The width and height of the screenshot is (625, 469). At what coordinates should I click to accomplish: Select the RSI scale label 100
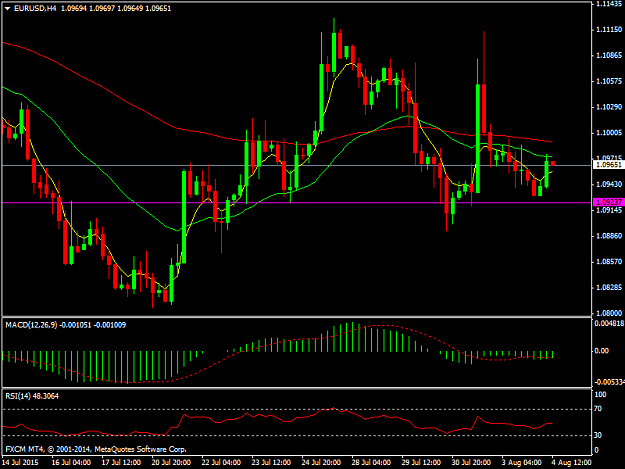(600, 395)
